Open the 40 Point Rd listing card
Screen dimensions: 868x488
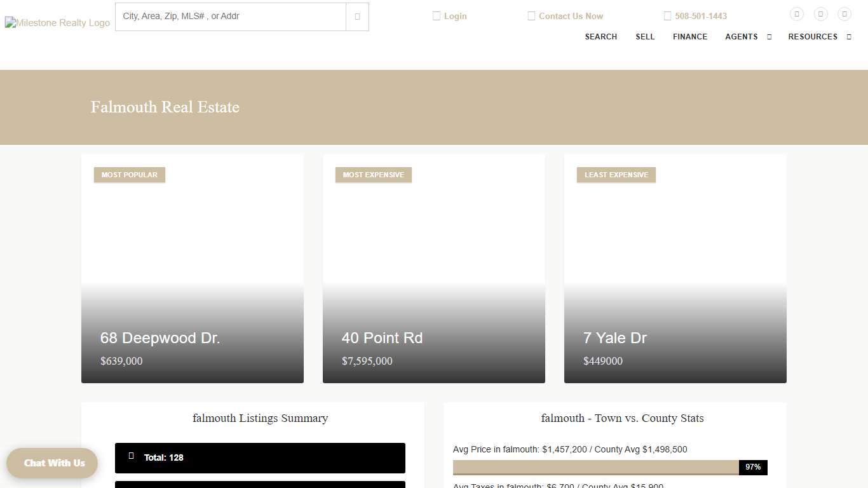click(433, 268)
